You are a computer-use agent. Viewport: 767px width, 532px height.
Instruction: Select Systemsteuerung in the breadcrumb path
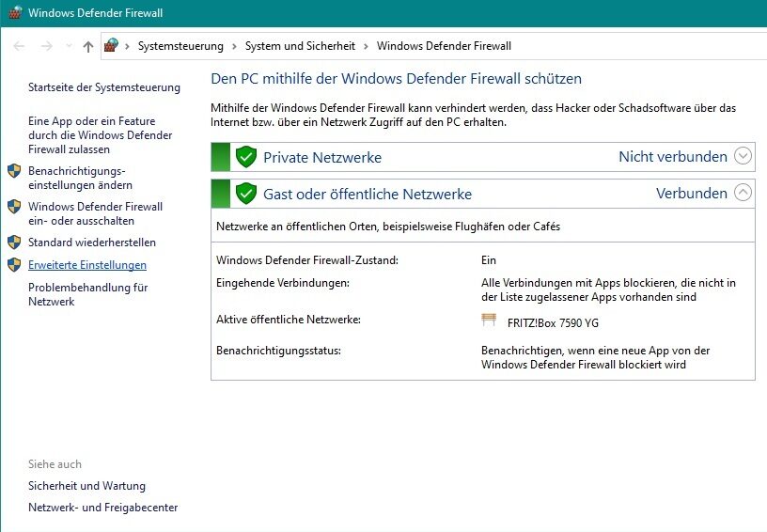pyautogui.click(x=180, y=46)
